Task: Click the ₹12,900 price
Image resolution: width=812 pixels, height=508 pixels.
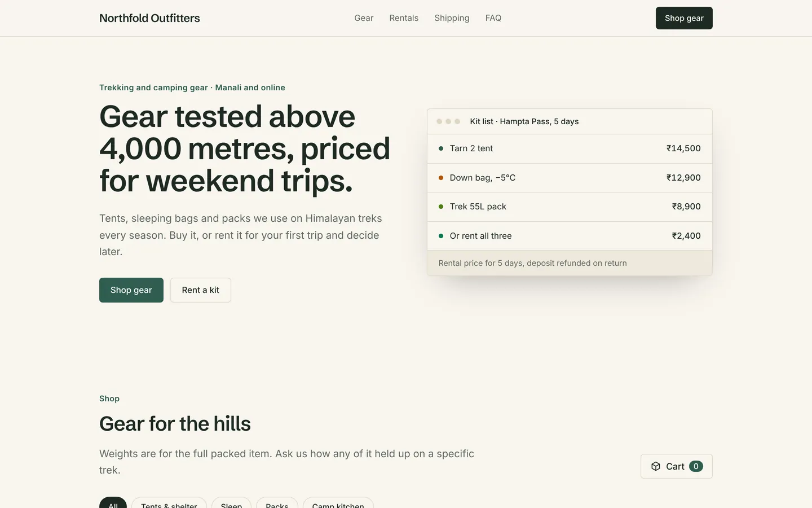Action: tap(683, 178)
